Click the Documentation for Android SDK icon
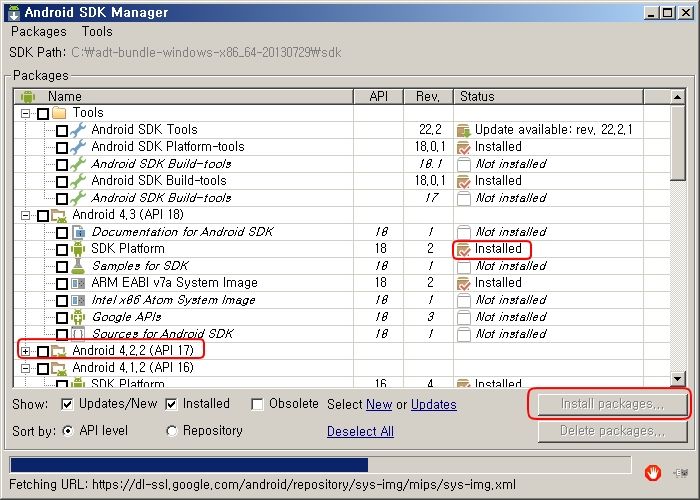This screenshot has height=500, width=700. click(x=78, y=232)
